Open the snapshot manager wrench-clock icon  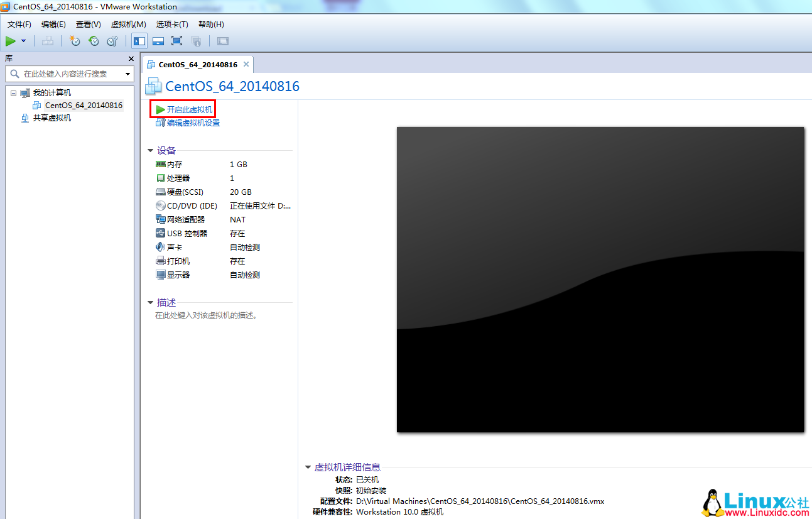click(x=112, y=41)
